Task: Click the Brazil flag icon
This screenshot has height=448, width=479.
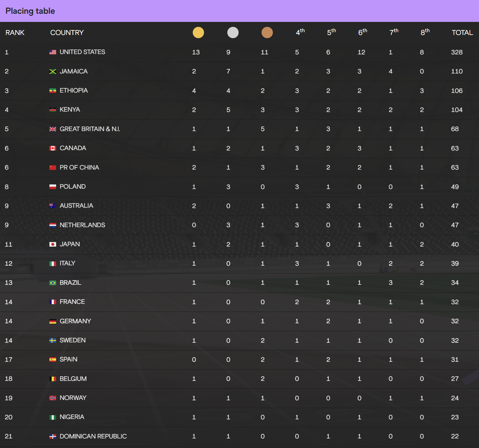Action: tap(53, 283)
